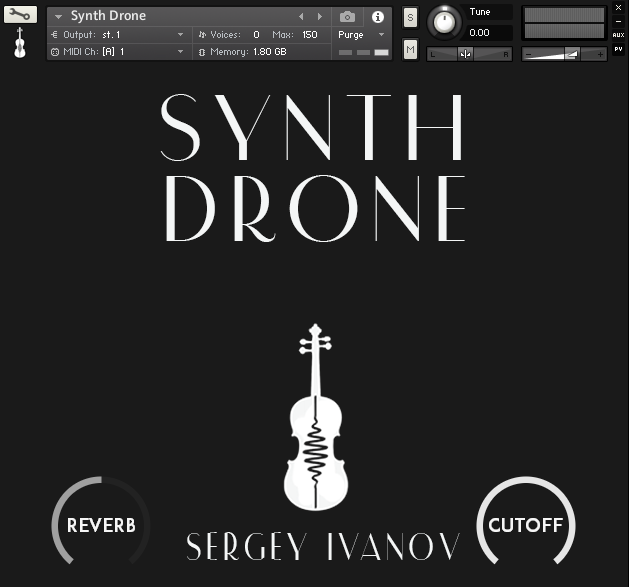Image resolution: width=629 pixels, height=587 pixels.
Task: Open the Purge menu dropdown
Action: 361,35
